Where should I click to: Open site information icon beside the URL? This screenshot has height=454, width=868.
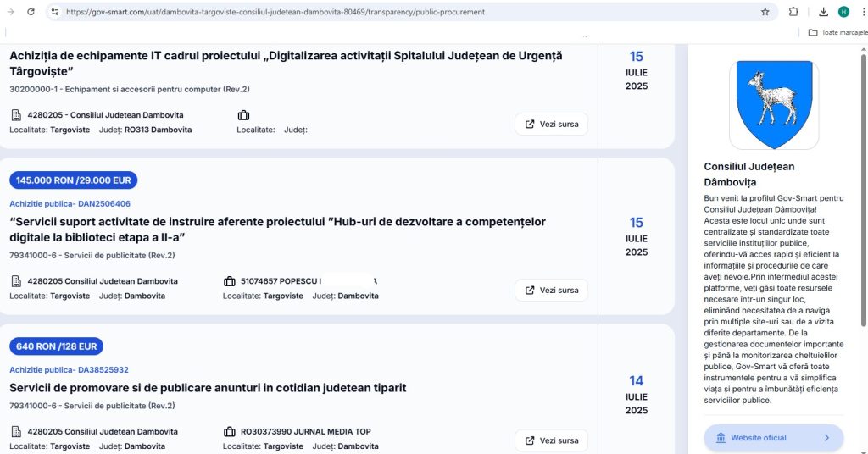tap(55, 12)
